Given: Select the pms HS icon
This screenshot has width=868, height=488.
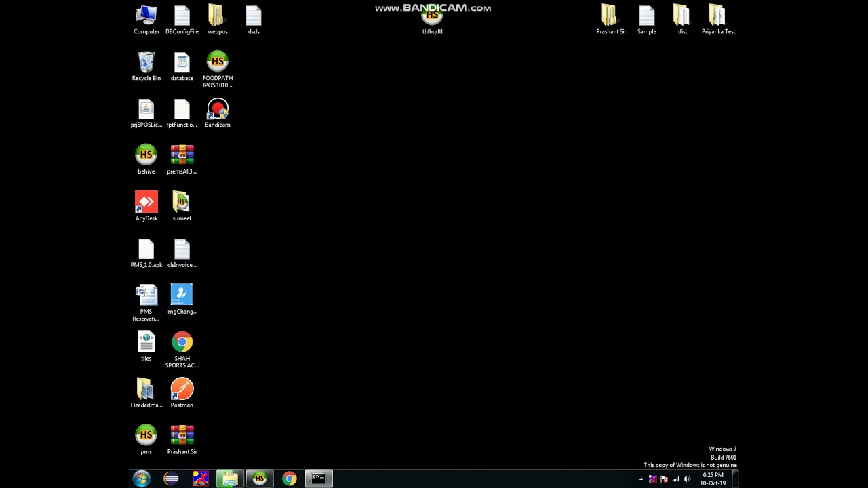Looking at the screenshot, I should click(x=146, y=441).
